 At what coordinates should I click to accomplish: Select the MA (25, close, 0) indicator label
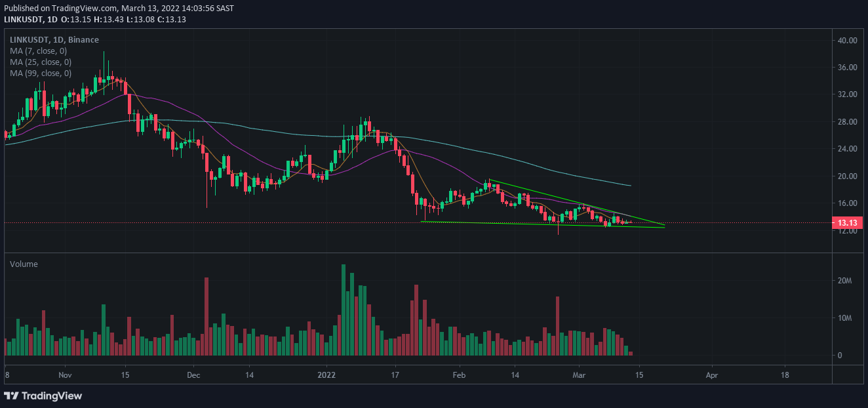tap(40, 62)
